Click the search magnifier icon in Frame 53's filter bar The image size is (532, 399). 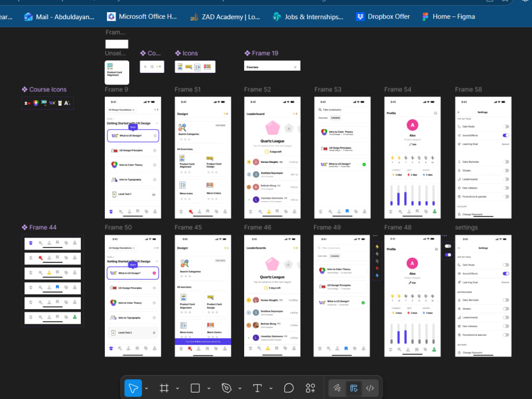pos(320,110)
